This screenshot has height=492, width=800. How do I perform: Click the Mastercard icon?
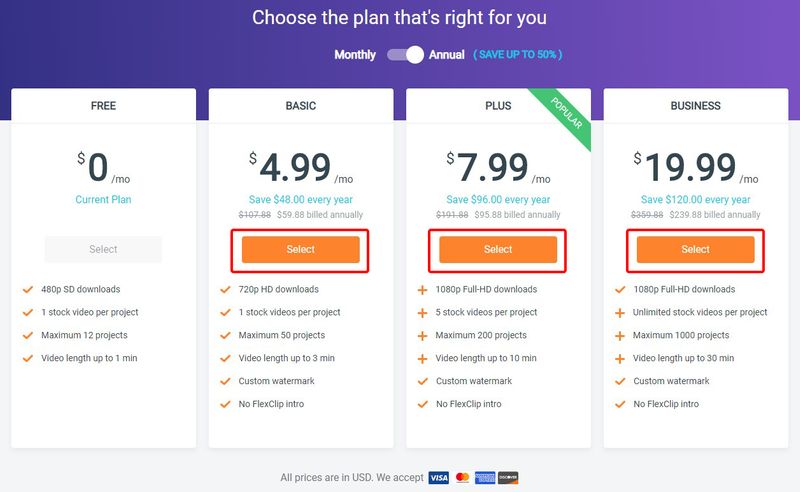click(x=462, y=478)
